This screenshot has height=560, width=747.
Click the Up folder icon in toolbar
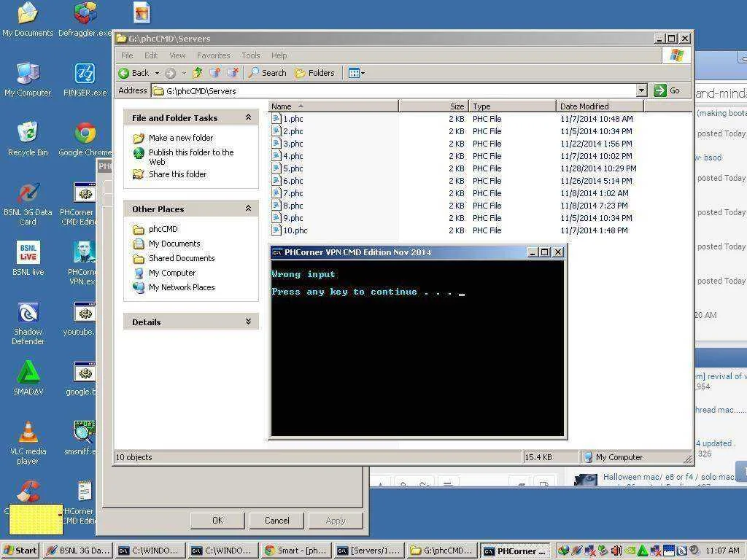pos(197,73)
